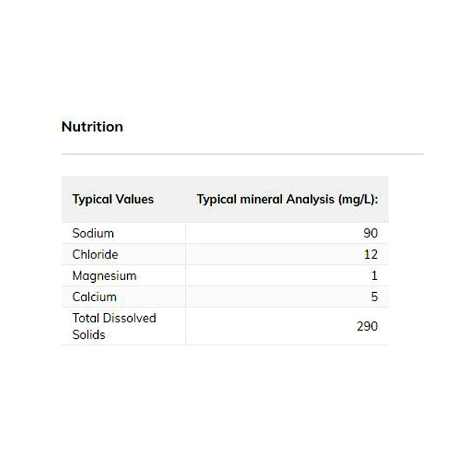Select the Calcium row label
This screenshot has width=476, height=476.
coord(95,296)
